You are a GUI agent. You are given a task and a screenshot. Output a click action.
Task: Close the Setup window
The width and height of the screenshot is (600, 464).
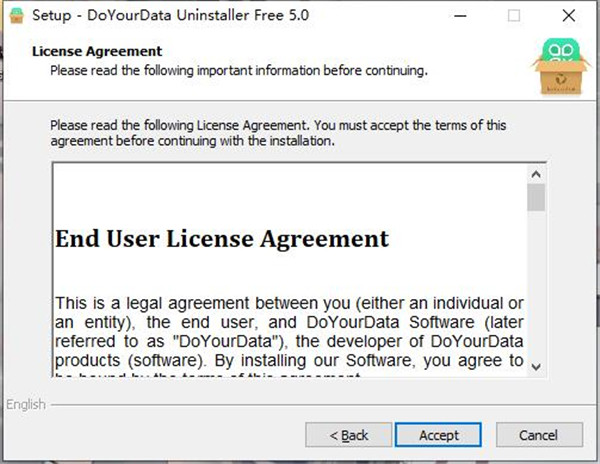coord(569,16)
